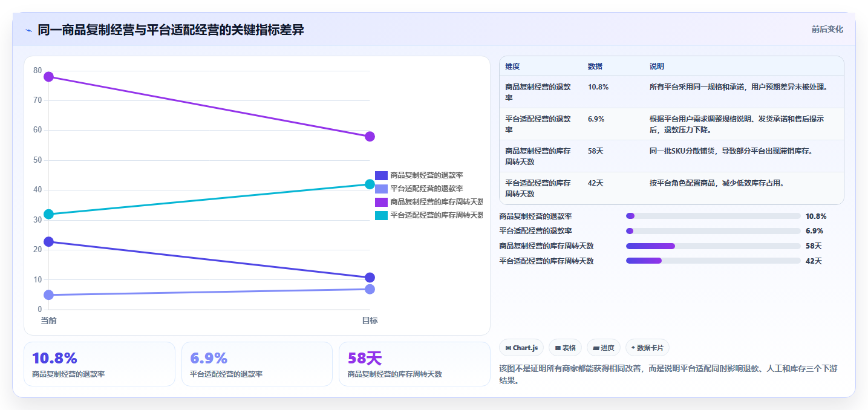Select the 58天 data card
The width and height of the screenshot is (868, 410).
click(414, 364)
